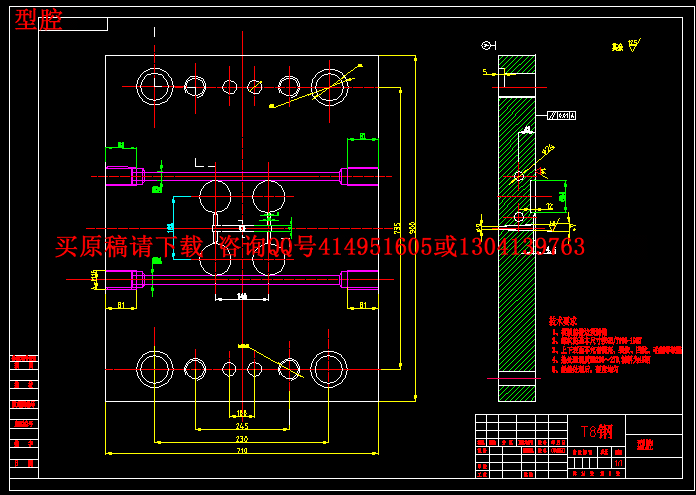Image resolution: width=696 pixels, height=495 pixels.
Task: Click the 710 overall width dimension
Action: [x=242, y=450]
